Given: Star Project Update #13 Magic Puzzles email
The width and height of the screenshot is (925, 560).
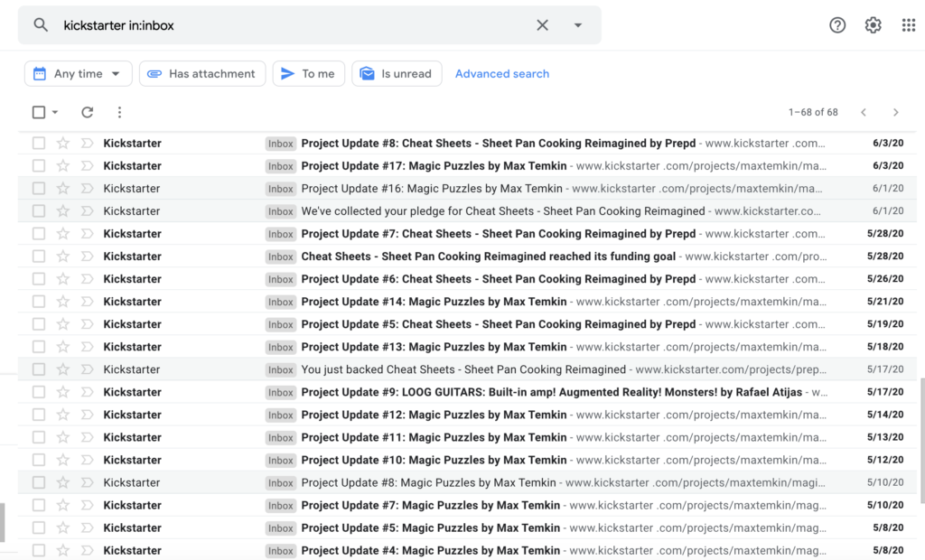Looking at the screenshot, I should click(x=63, y=346).
